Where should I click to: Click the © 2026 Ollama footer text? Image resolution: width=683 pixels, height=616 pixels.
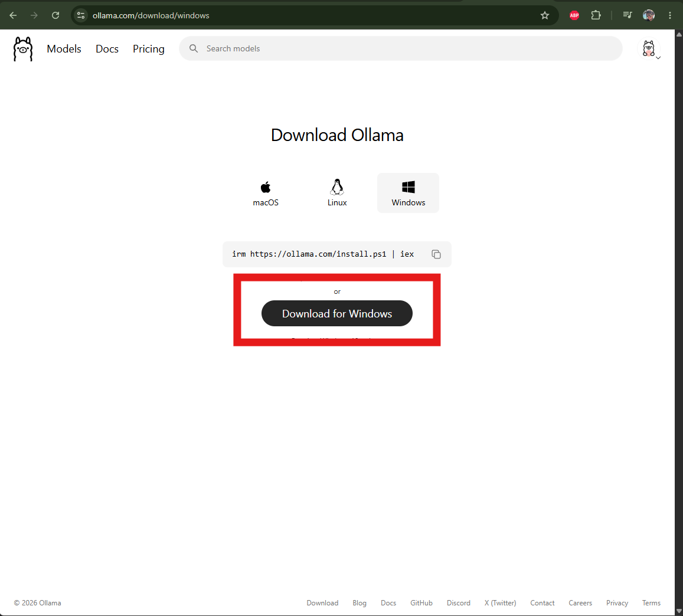[x=37, y=603]
